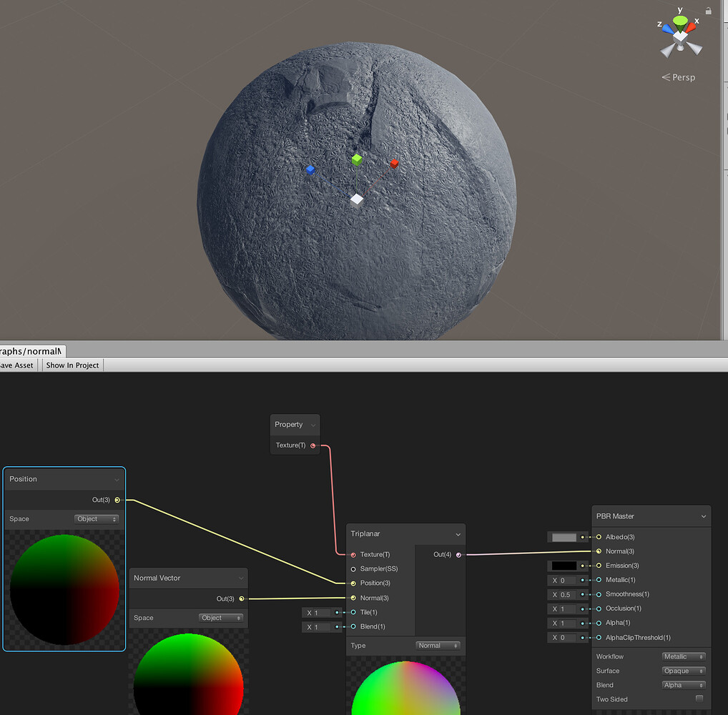Click PBR Master Albedo(3) port

(599, 537)
